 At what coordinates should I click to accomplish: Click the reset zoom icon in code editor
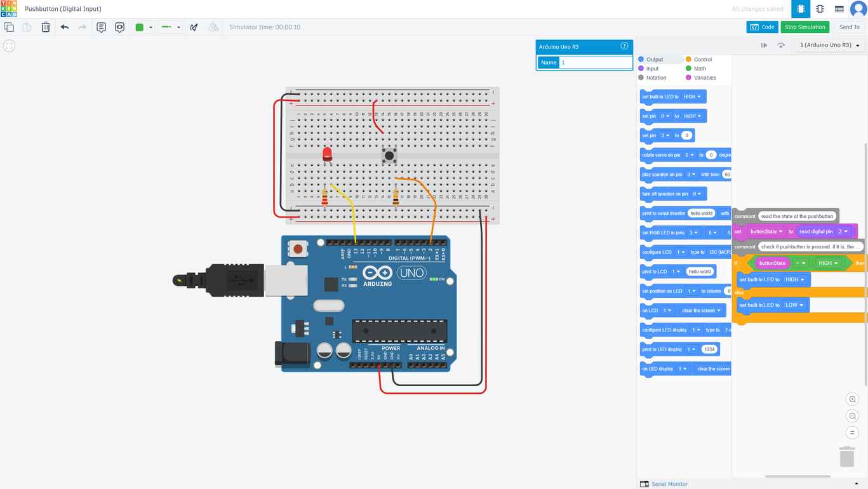click(x=852, y=432)
